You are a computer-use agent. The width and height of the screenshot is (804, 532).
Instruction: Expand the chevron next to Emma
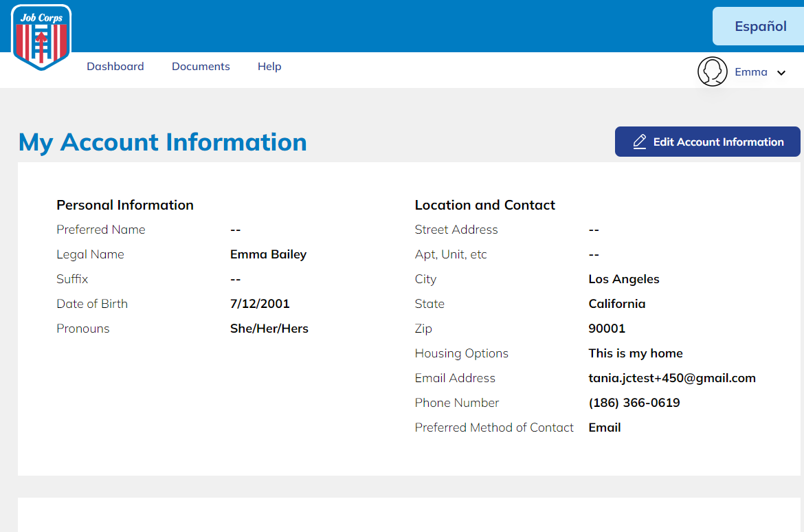(x=781, y=73)
